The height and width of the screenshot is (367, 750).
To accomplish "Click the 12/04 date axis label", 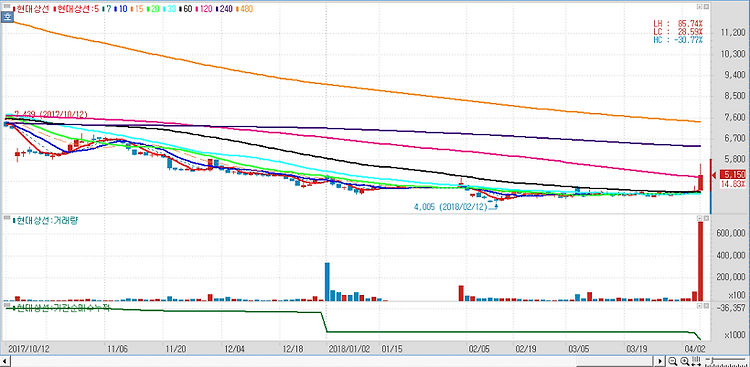I will (234, 348).
